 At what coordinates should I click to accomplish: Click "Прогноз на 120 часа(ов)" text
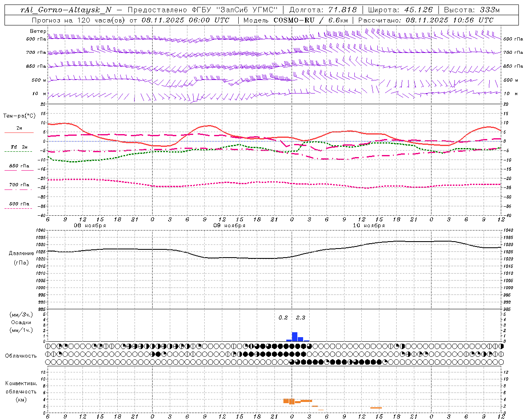coord(79,20)
